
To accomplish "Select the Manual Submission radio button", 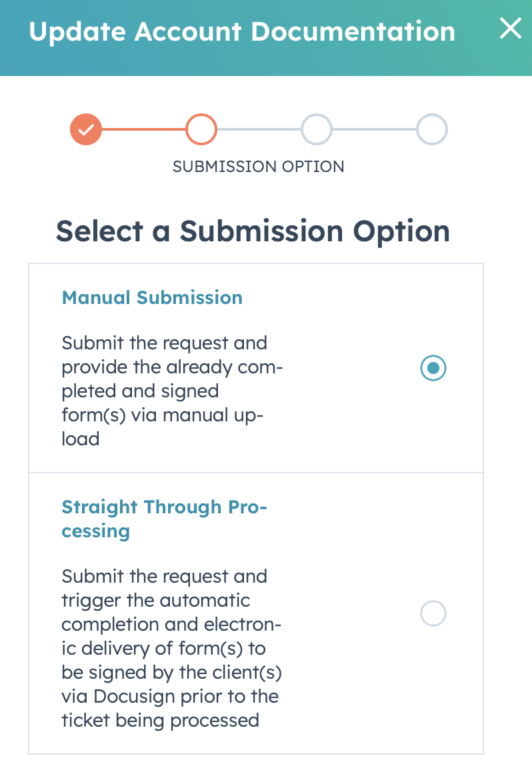I will tap(433, 368).
